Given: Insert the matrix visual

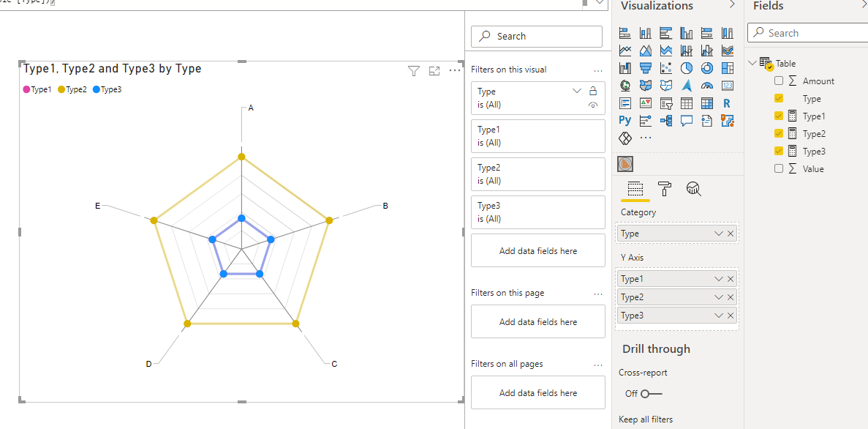Looking at the screenshot, I should pos(707,103).
